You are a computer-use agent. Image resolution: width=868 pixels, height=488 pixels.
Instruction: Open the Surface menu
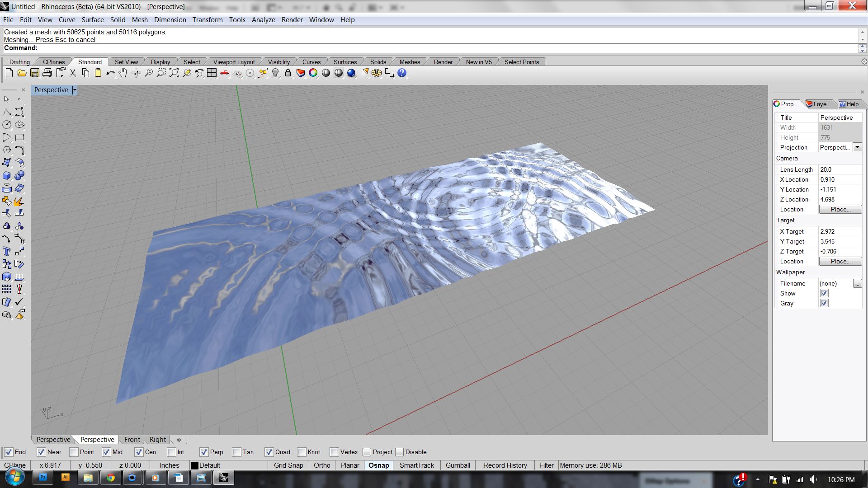point(93,20)
